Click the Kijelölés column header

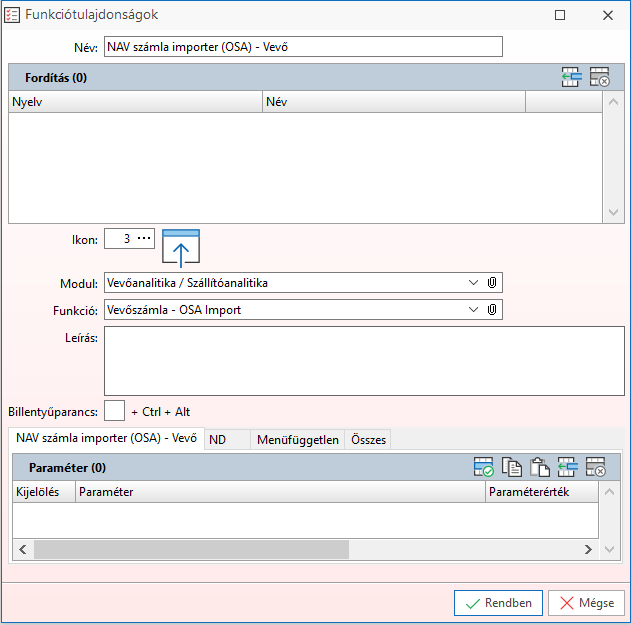pyautogui.click(x=44, y=492)
